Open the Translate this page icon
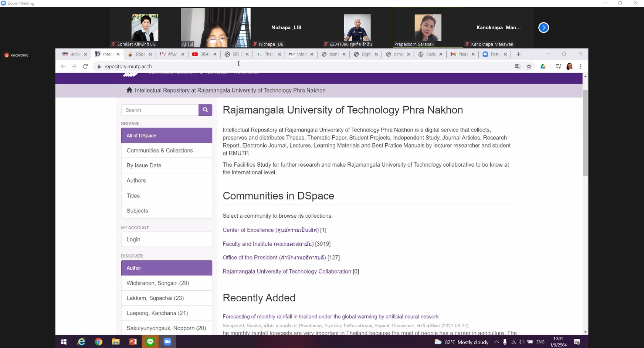This screenshot has width=644, height=348. [518, 67]
